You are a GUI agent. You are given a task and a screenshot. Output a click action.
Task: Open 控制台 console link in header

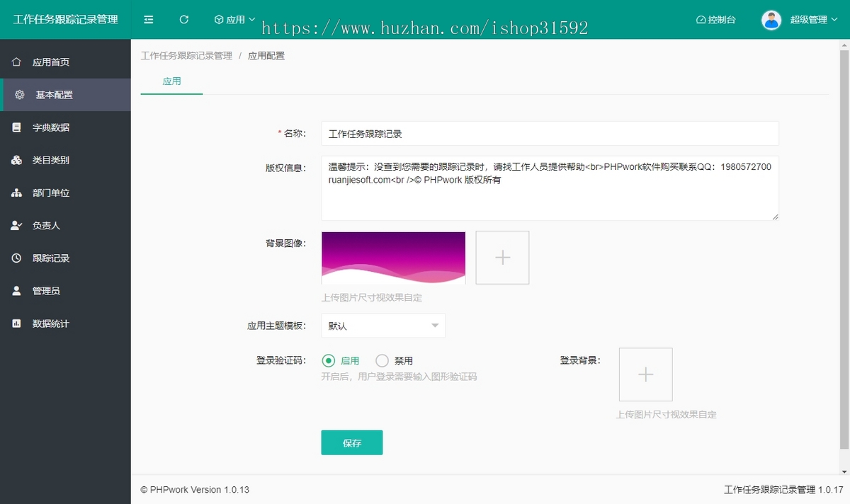716,20
